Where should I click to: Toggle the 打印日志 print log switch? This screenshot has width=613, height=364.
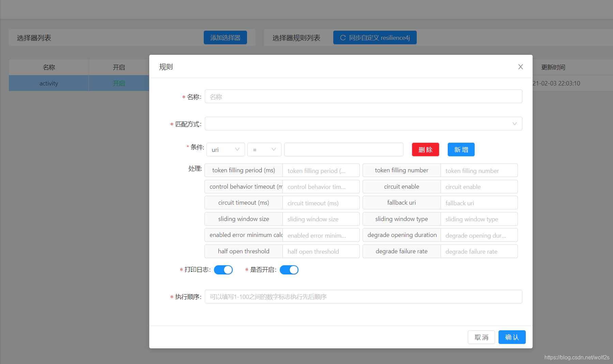[x=223, y=270]
